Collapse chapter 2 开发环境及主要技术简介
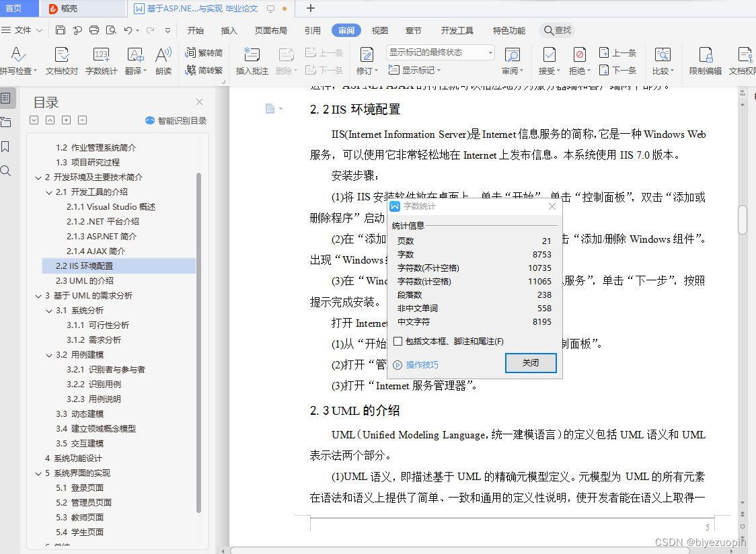Screen dimensions: 756x554 pos(38,178)
